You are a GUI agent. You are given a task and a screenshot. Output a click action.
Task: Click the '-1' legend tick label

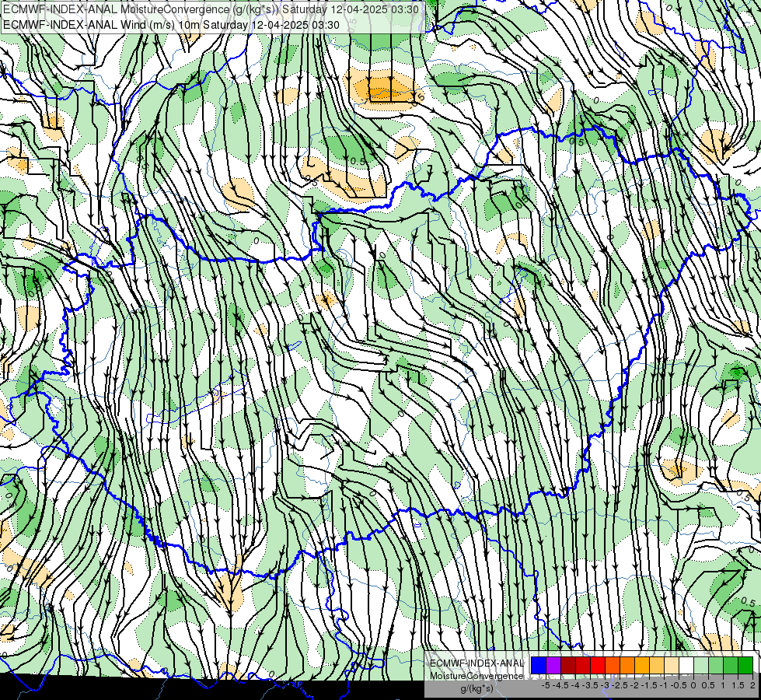[664, 685]
